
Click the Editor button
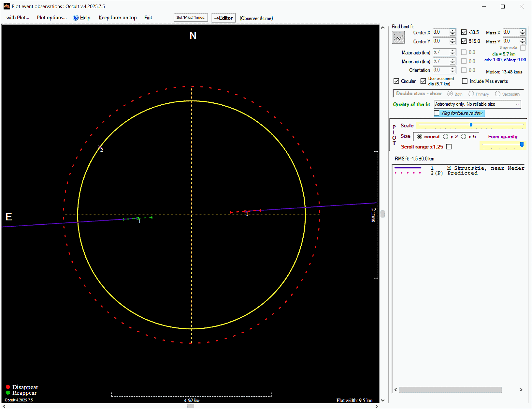(x=223, y=18)
